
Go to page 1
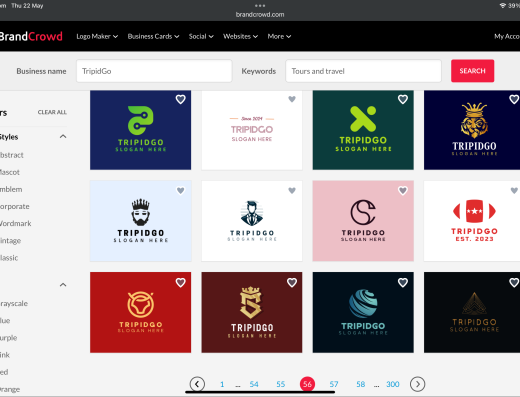pyautogui.click(x=222, y=384)
